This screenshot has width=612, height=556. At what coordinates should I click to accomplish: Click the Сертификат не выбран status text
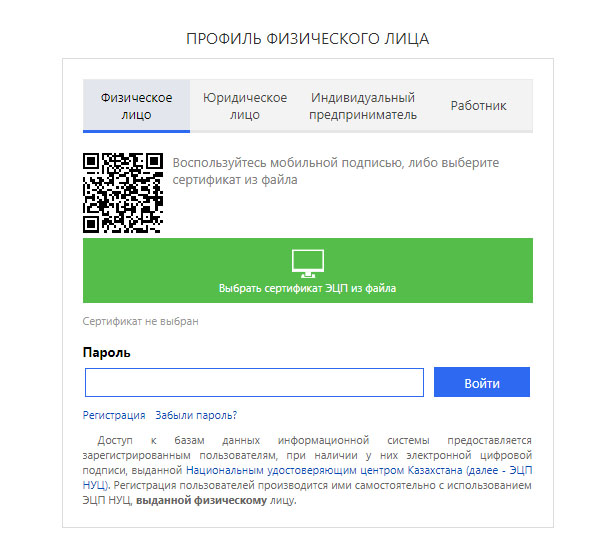tap(141, 321)
